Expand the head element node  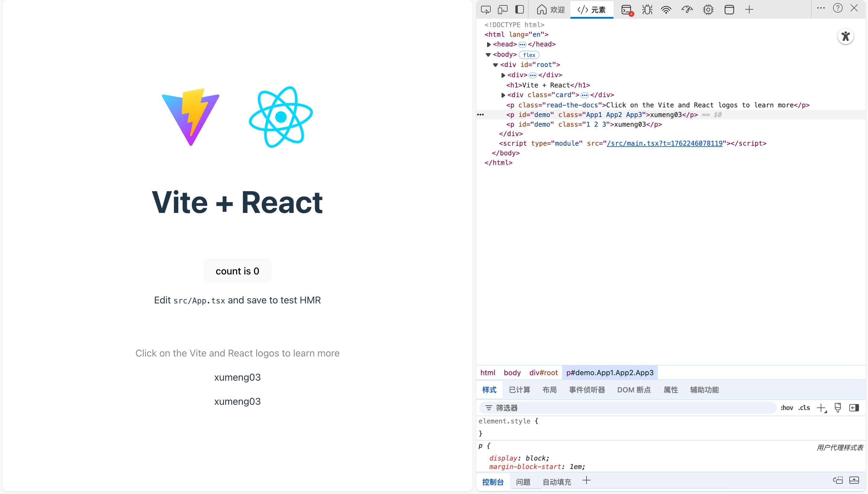click(x=489, y=44)
